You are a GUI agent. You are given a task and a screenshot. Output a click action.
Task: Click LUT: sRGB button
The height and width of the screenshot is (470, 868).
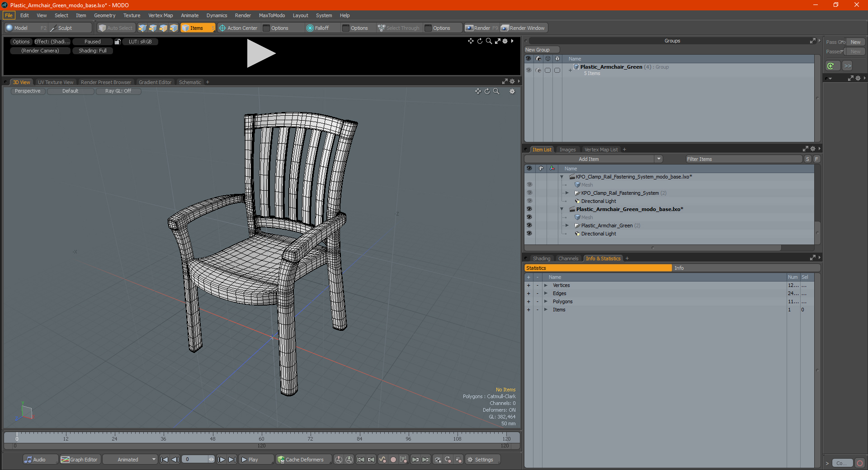click(x=140, y=42)
